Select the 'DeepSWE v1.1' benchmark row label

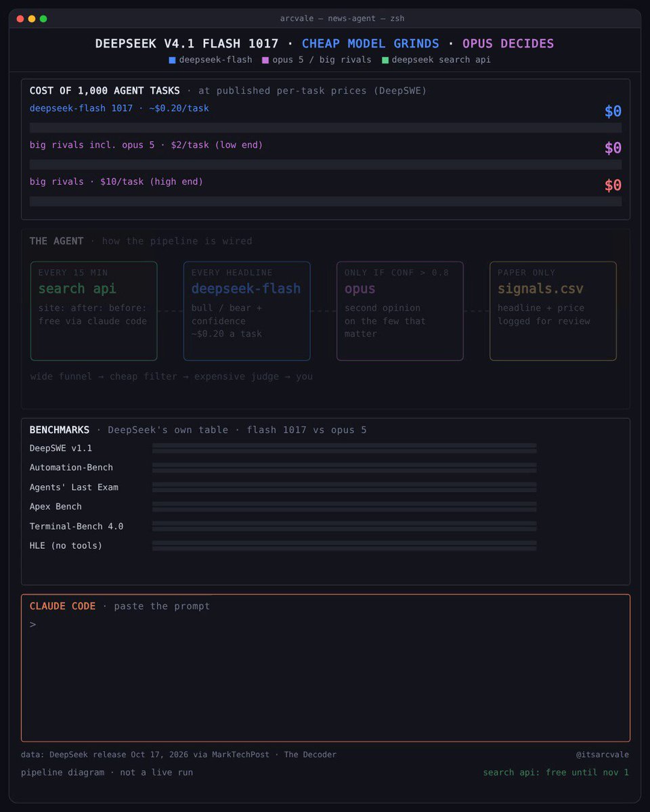point(61,448)
